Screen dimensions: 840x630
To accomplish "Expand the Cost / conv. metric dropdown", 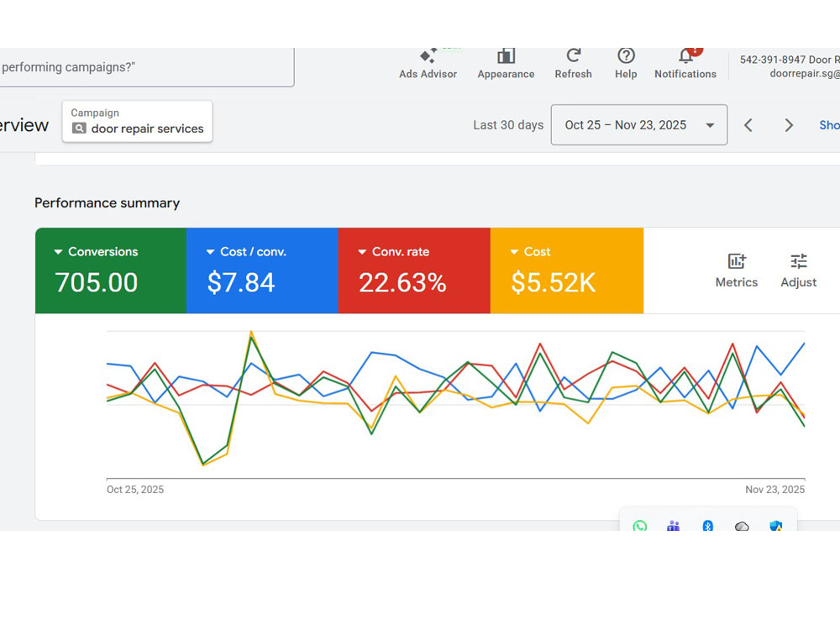I will tap(211, 252).
